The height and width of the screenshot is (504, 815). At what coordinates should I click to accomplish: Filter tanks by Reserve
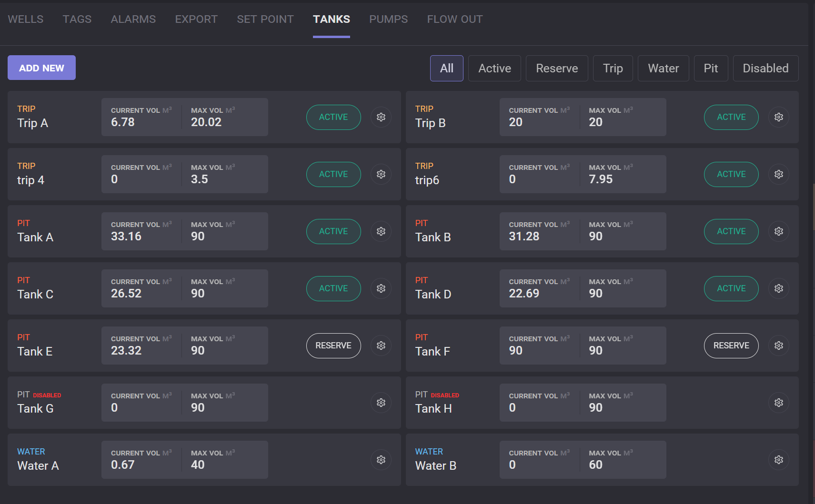(556, 69)
